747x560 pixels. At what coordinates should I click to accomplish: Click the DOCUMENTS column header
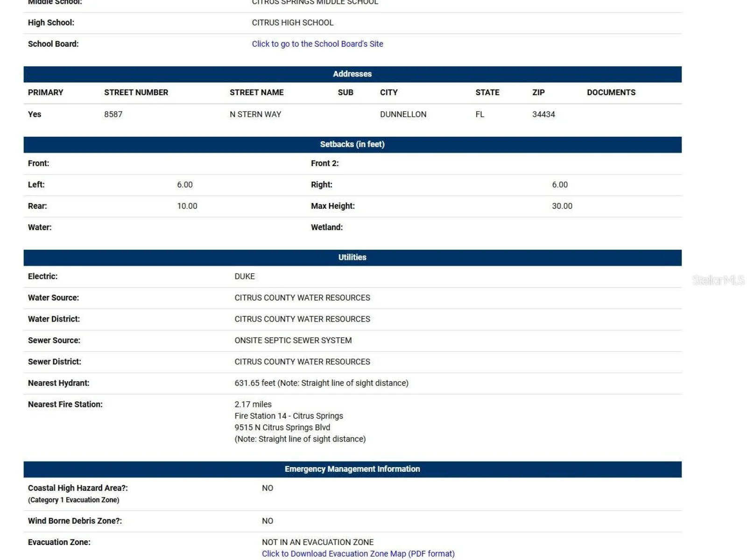coord(611,92)
